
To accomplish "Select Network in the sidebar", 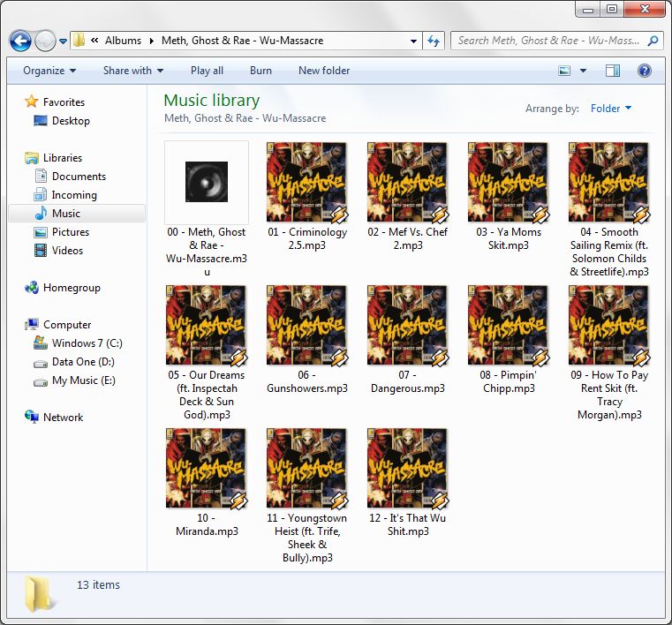I will [63, 418].
